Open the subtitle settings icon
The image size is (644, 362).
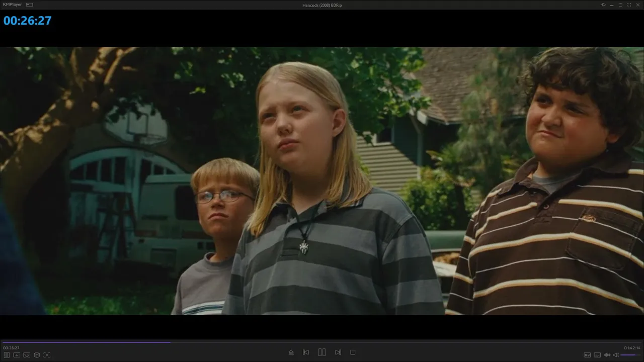(x=597, y=355)
